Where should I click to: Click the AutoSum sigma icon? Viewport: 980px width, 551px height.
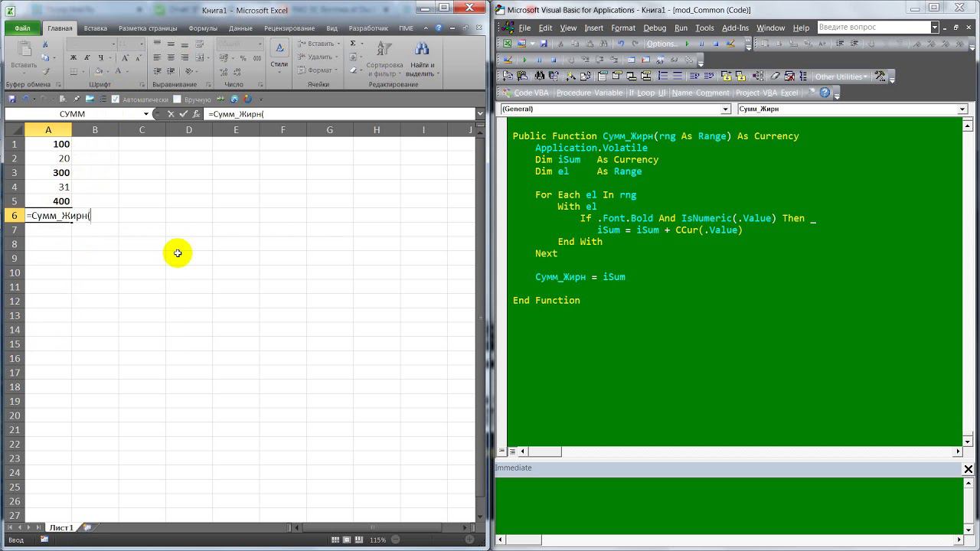tap(353, 44)
